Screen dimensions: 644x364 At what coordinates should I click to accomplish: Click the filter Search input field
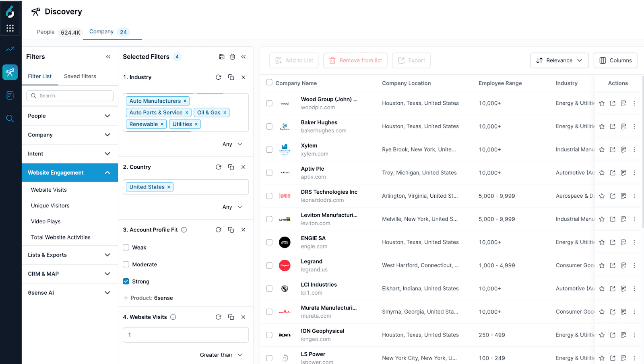pyautogui.click(x=70, y=96)
